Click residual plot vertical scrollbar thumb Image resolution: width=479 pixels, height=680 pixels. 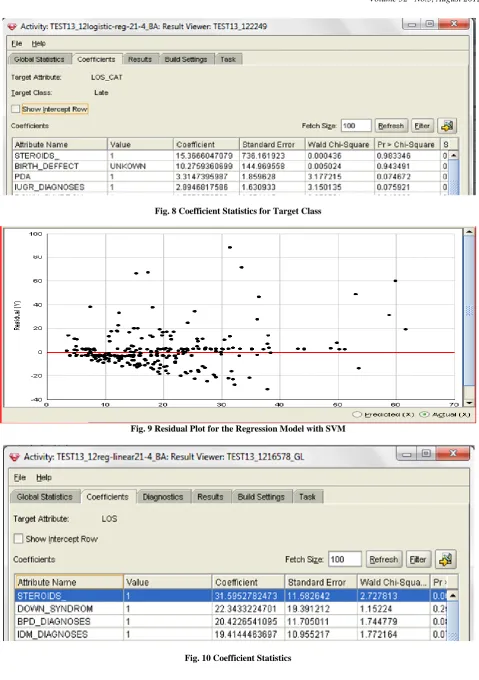(469, 311)
